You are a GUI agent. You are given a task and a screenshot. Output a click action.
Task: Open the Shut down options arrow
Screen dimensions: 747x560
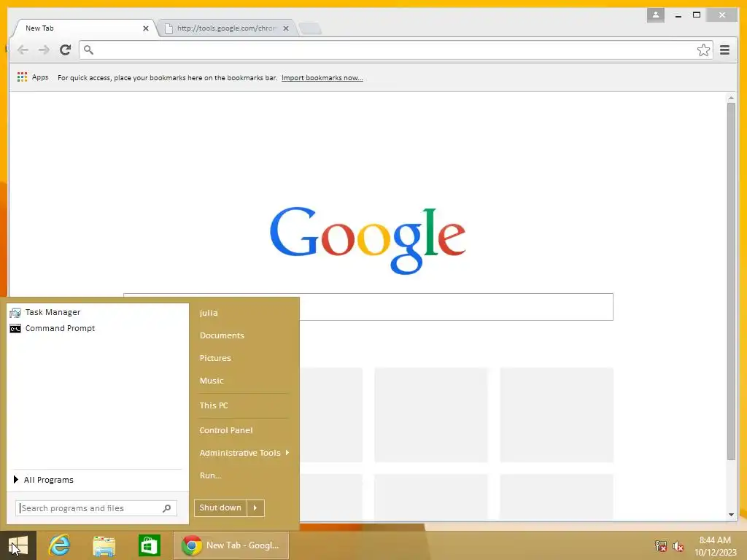tap(255, 508)
